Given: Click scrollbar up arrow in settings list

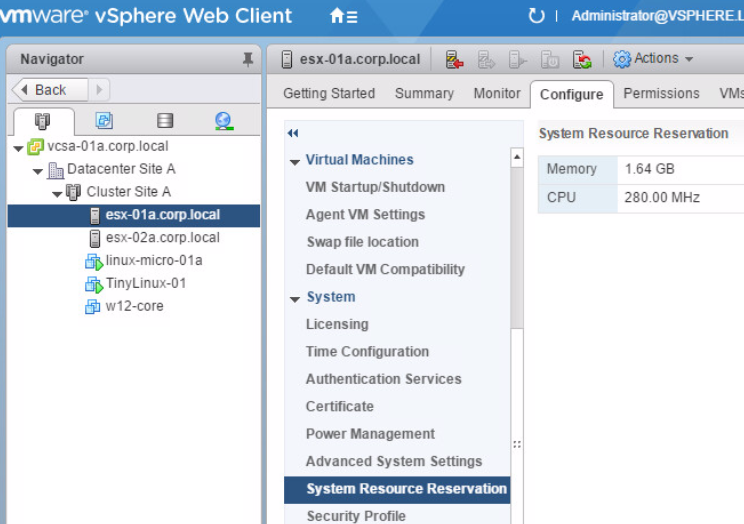Looking at the screenshot, I should coord(517,157).
